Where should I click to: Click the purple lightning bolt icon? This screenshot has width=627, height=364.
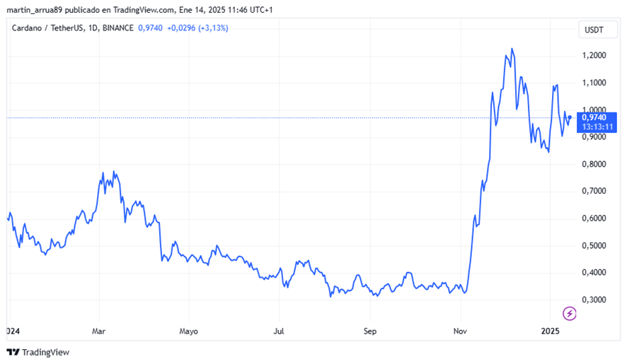(x=570, y=314)
